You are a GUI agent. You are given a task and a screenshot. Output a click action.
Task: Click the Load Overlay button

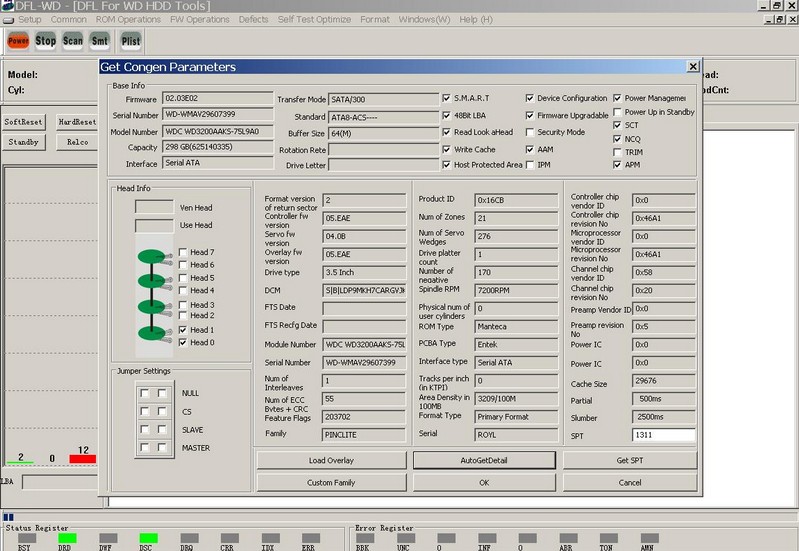(x=331, y=460)
